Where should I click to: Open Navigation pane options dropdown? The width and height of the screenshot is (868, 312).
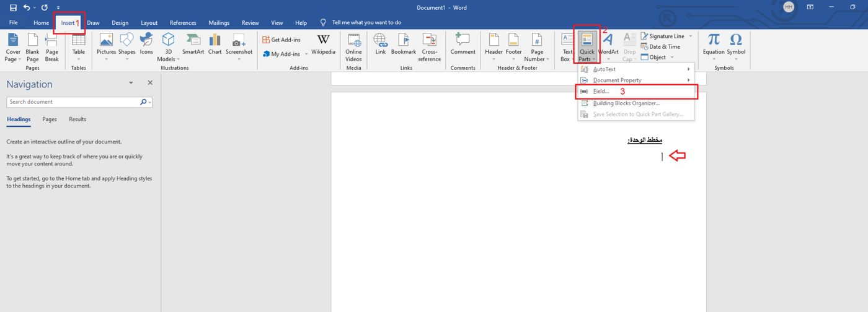131,82
